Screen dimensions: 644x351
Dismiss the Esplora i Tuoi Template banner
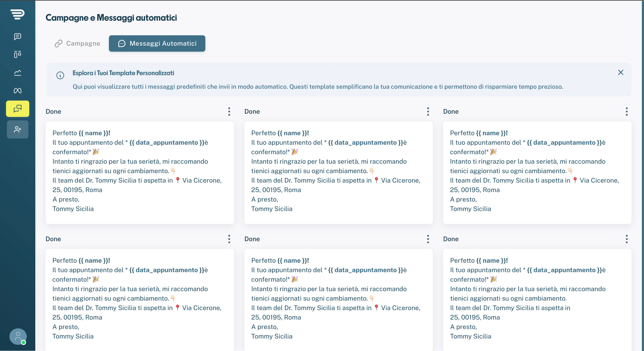tap(621, 72)
